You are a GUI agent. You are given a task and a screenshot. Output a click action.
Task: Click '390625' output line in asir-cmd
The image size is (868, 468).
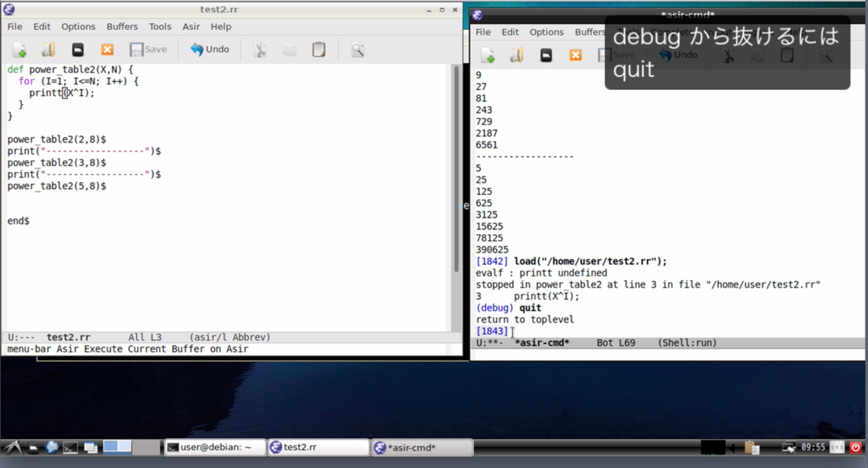coord(492,250)
